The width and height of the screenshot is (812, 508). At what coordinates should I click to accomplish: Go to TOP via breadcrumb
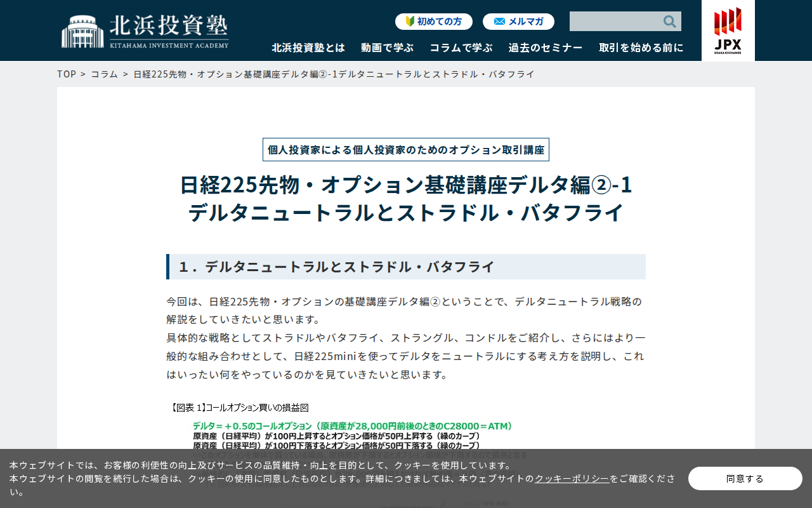click(67, 74)
